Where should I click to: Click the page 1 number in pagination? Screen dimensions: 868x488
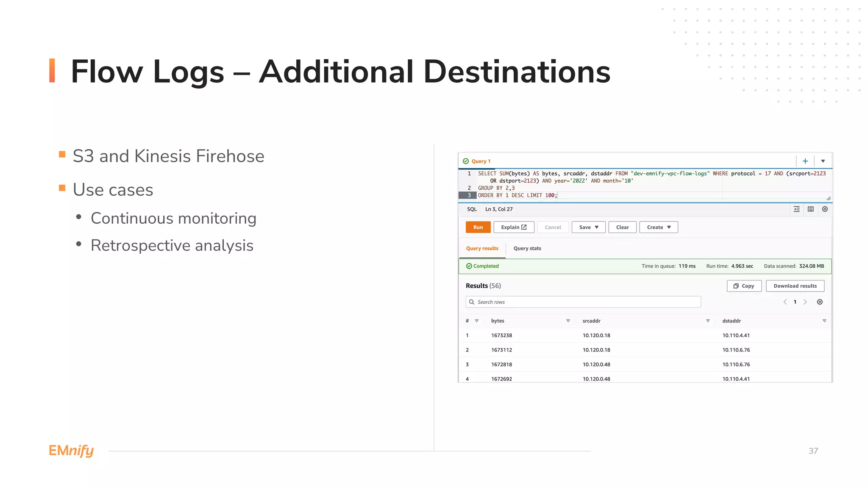(x=795, y=302)
